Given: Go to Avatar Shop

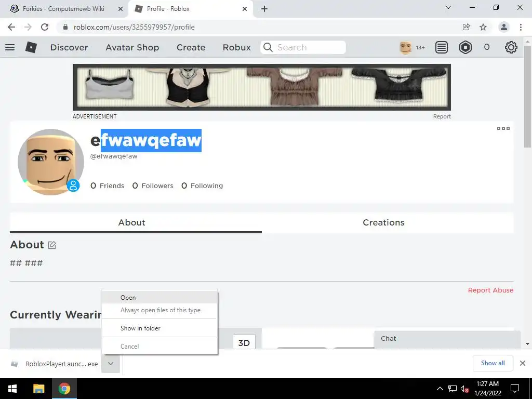Looking at the screenshot, I should point(132,47).
